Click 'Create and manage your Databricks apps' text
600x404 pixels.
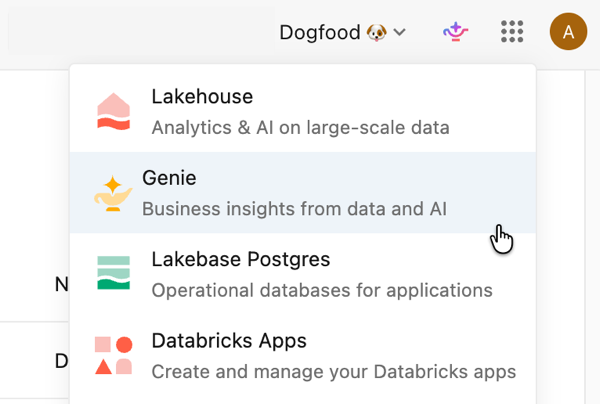pyautogui.click(x=334, y=372)
